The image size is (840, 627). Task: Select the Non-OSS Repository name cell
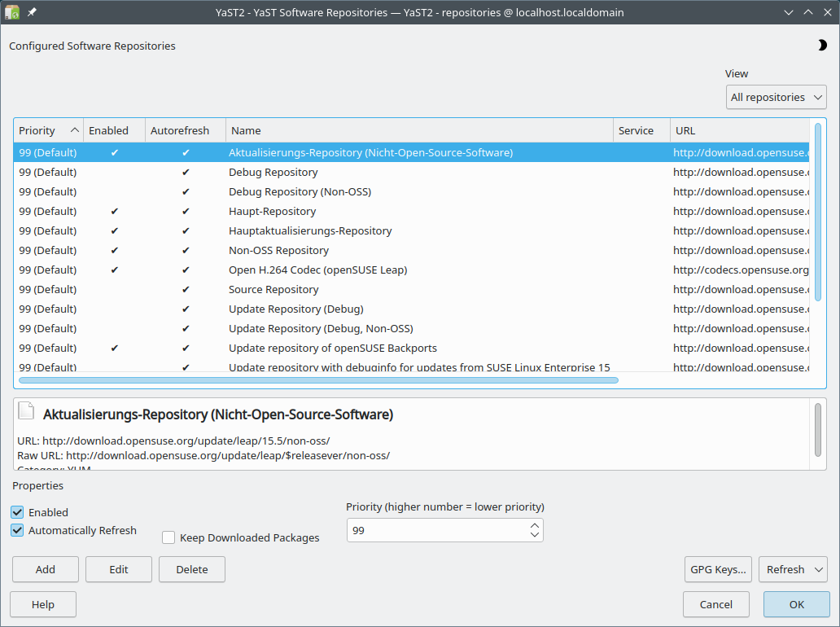click(278, 250)
